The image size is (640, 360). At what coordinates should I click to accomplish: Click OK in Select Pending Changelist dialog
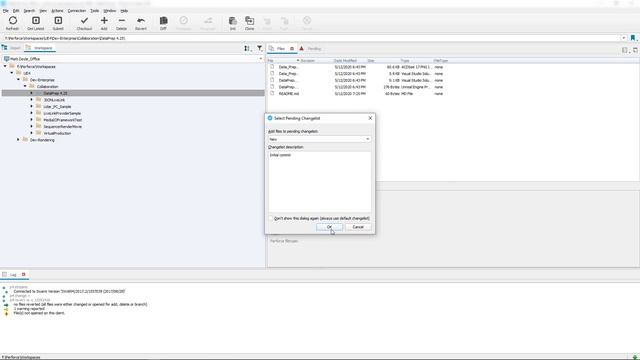coord(329,227)
